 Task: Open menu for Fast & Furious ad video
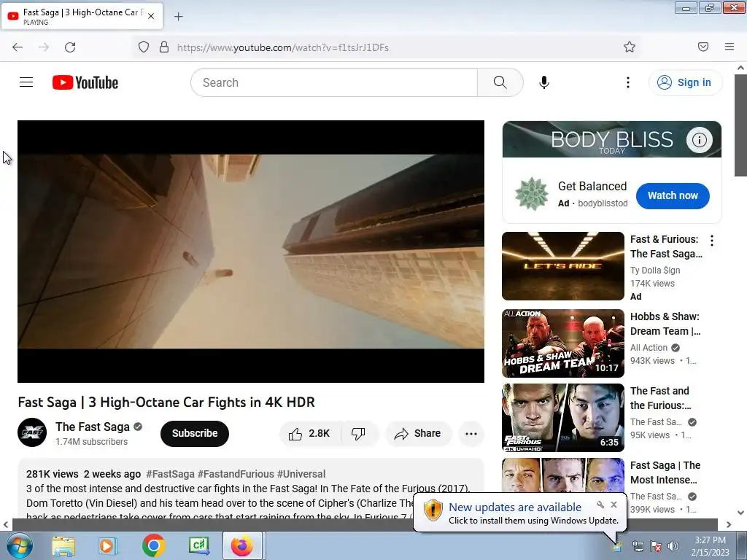point(711,241)
